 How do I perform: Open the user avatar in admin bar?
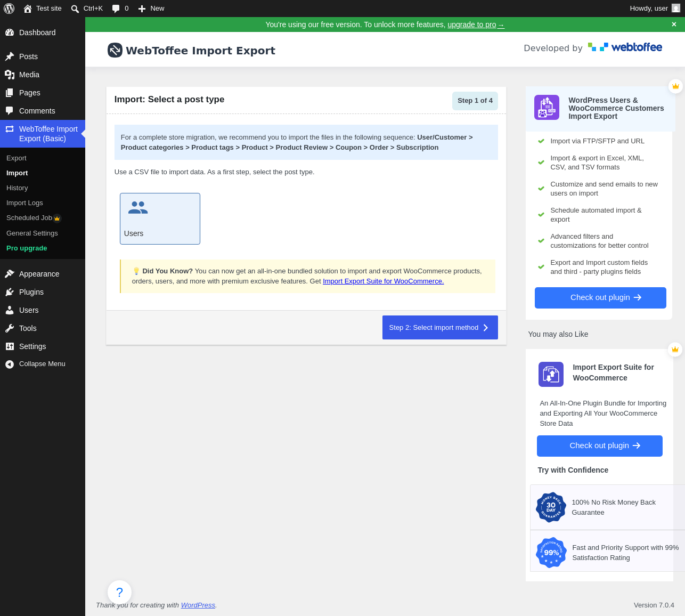(676, 8)
